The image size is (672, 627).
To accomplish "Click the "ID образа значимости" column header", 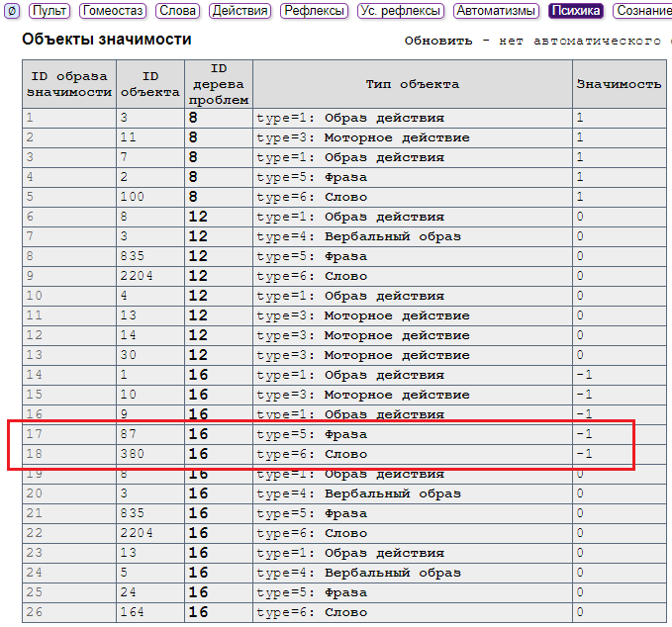I will 69,84.
